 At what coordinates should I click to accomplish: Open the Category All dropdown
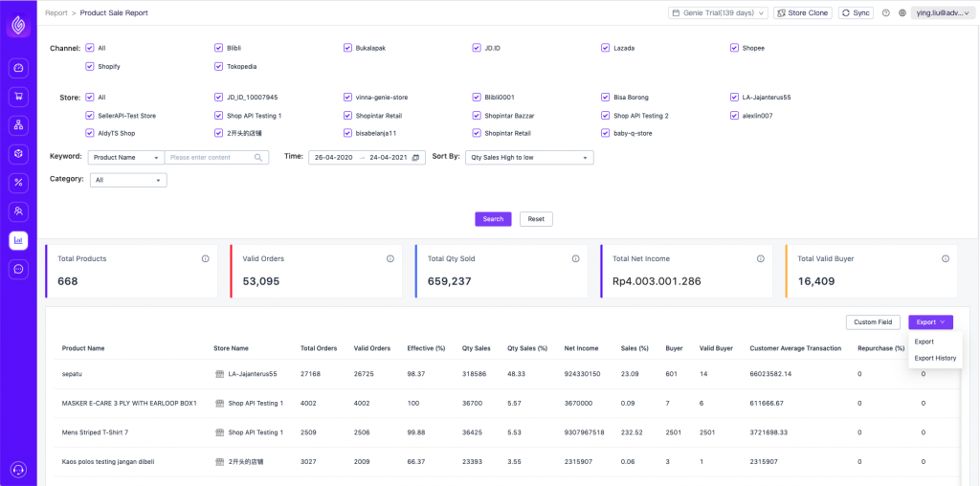(128, 180)
